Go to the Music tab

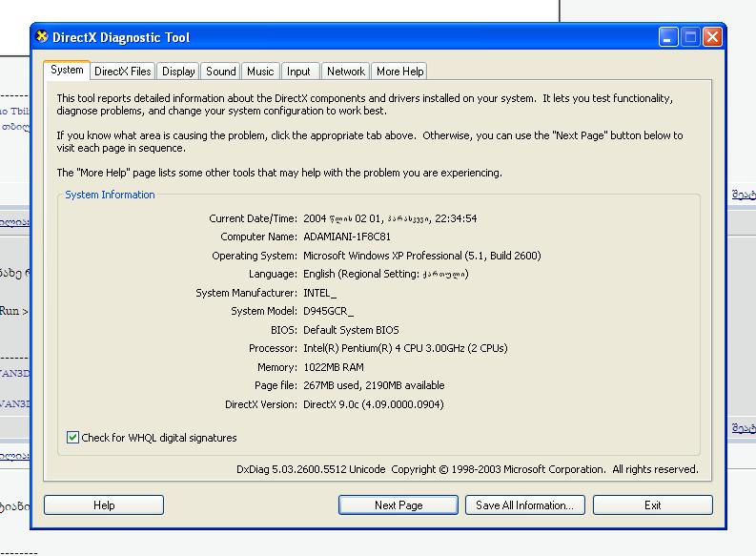click(260, 72)
